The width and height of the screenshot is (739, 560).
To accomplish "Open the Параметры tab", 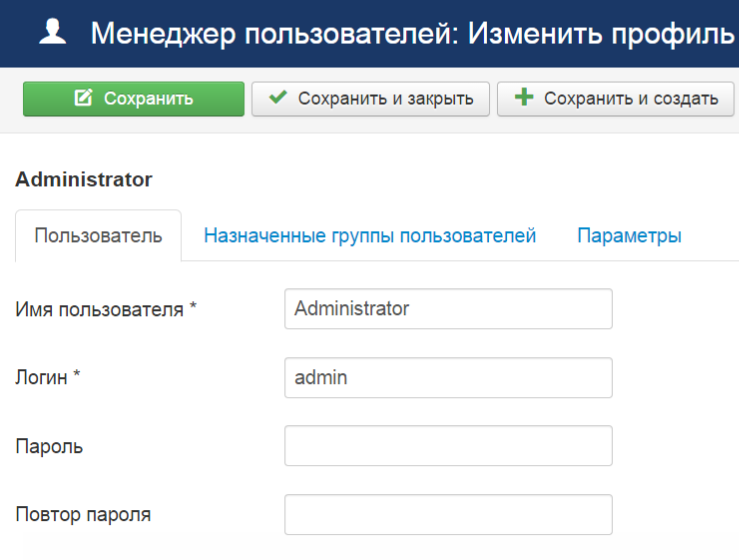I will coord(629,236).
